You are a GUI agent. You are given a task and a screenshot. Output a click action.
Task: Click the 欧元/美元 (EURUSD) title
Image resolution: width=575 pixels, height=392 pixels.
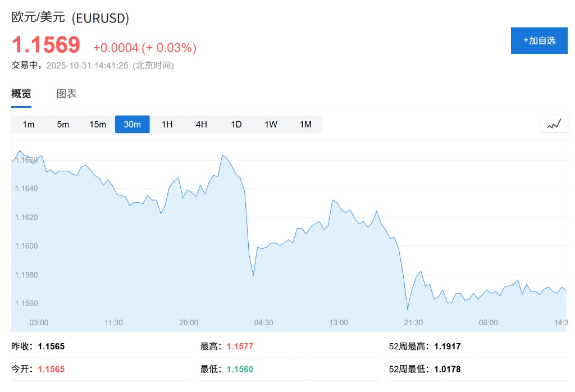(71, 18)
